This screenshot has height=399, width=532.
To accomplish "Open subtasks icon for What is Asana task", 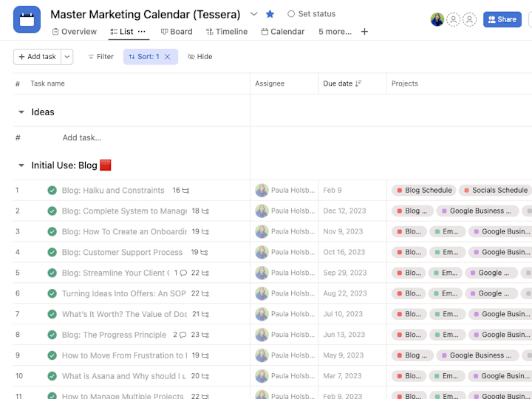I will (x=205, y=376).
